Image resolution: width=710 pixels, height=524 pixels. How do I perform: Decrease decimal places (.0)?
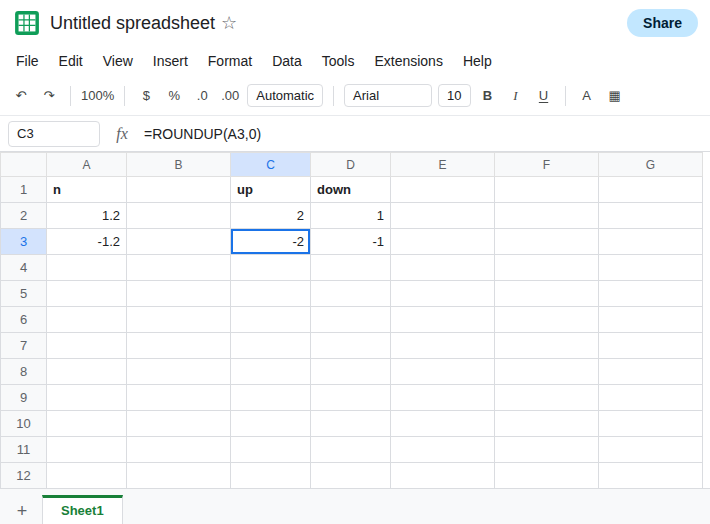click(202, 96)
